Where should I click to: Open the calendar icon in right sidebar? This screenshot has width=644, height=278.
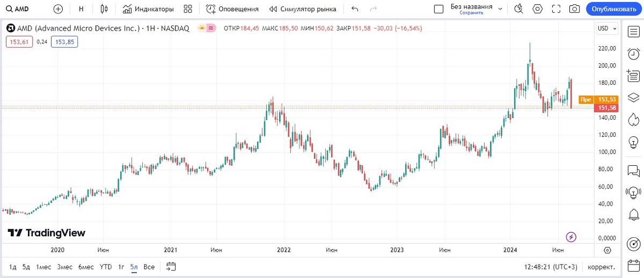[x=633, y=266]
